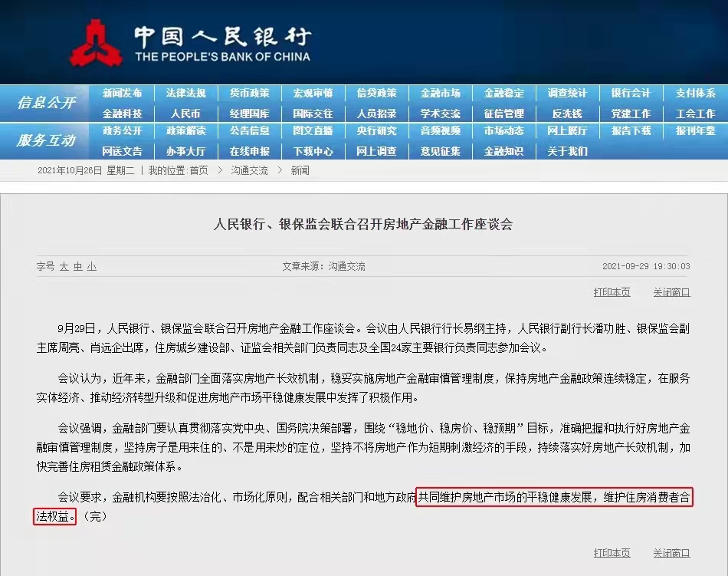Navigate to 人民币 section
Image resolution: width=728 pixels, height=576 pixels.
185,114
